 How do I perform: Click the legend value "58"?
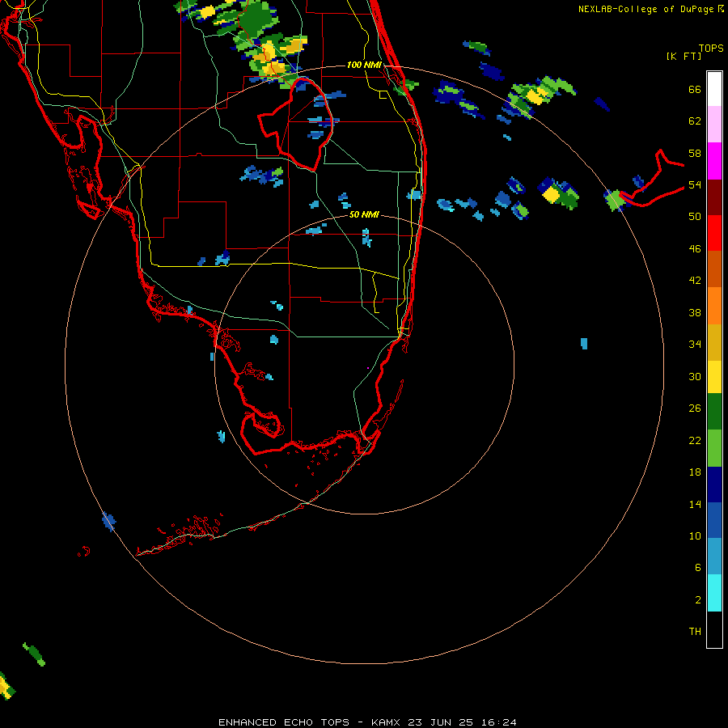click(x=695, y=153)
